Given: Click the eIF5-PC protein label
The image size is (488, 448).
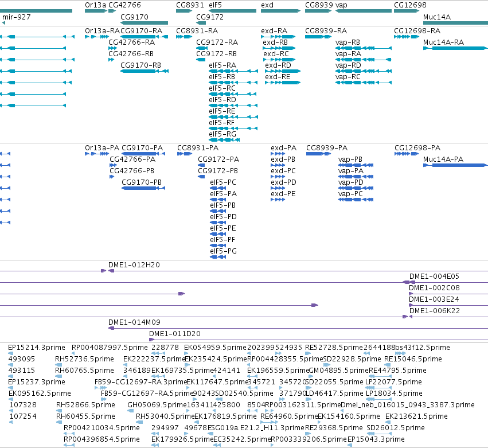Looking at the screenshot, I should coord(223,182).
